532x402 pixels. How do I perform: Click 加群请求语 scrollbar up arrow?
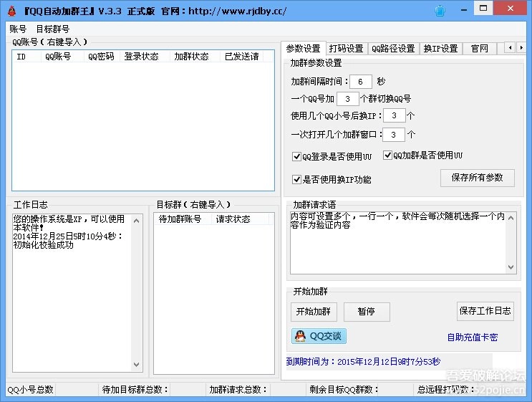pos(511,218)
